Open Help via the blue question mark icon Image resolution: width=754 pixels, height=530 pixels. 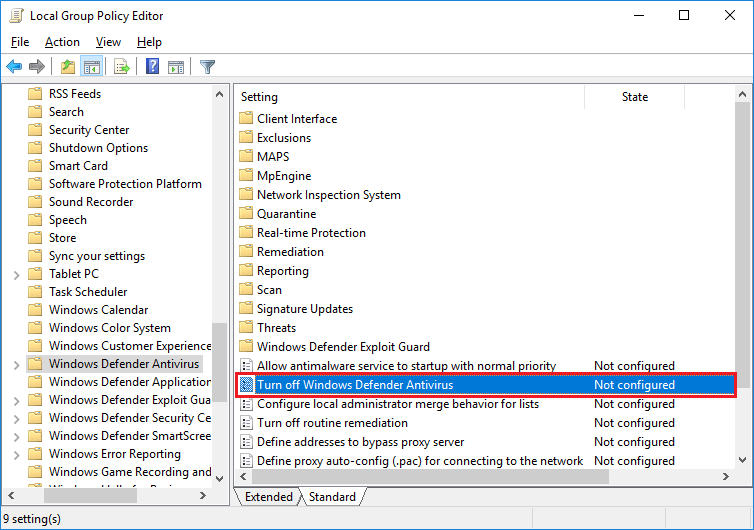(x=152, y=66)
